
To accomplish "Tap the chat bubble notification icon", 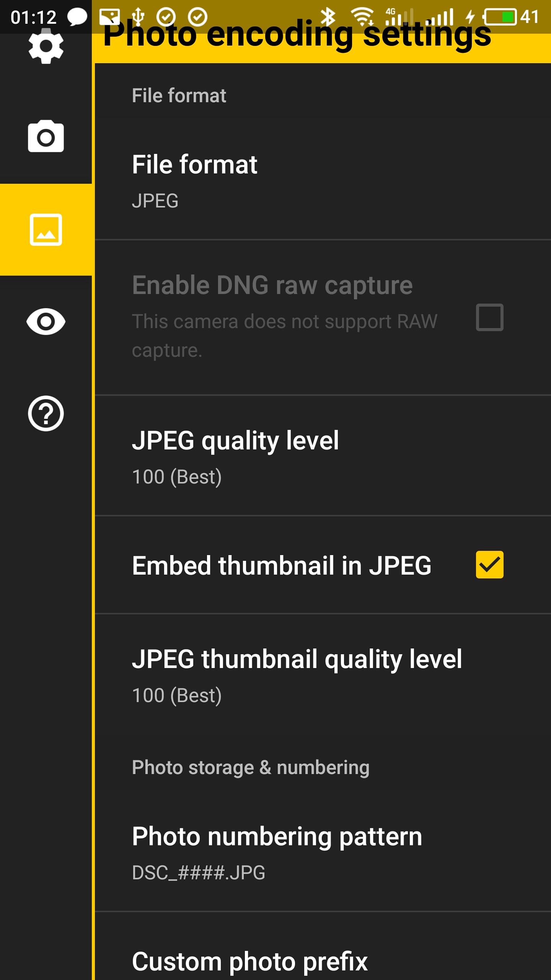I will point(77,17).
